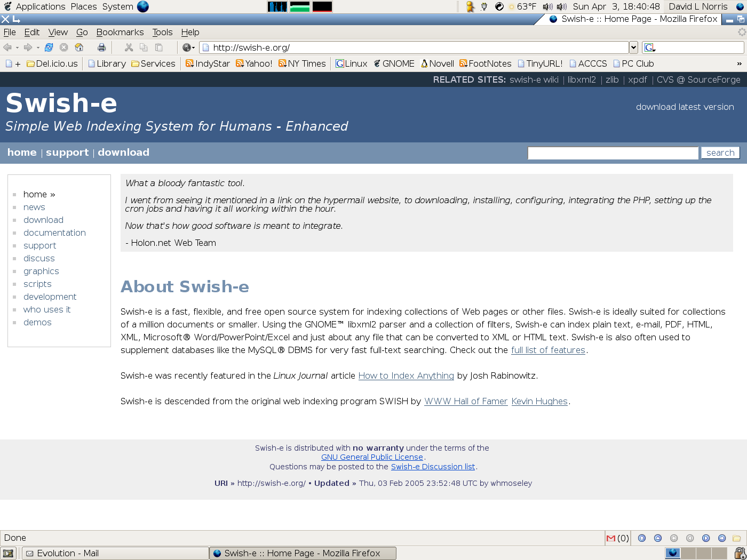Click the first blue up-arrow status icon

(x=642, y=538)
